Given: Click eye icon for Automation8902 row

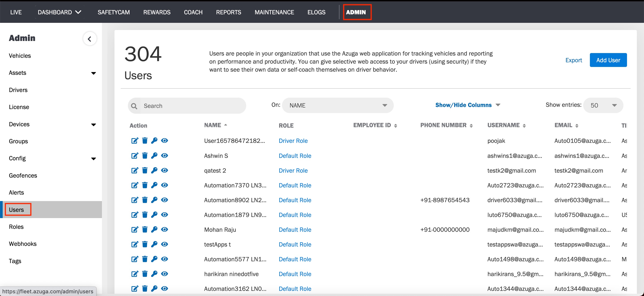Looking at the screenshot, I should click(x=165, y=200).
